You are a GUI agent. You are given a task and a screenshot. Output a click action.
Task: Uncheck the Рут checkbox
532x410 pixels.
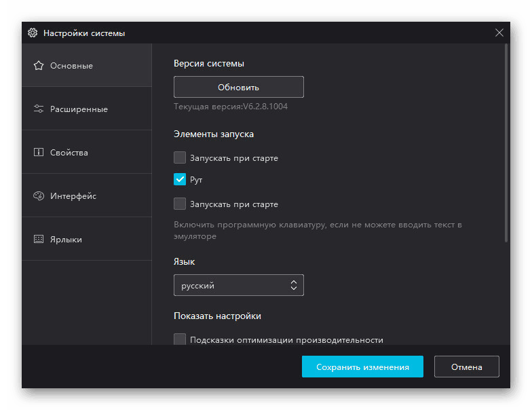tap(180, 180)
